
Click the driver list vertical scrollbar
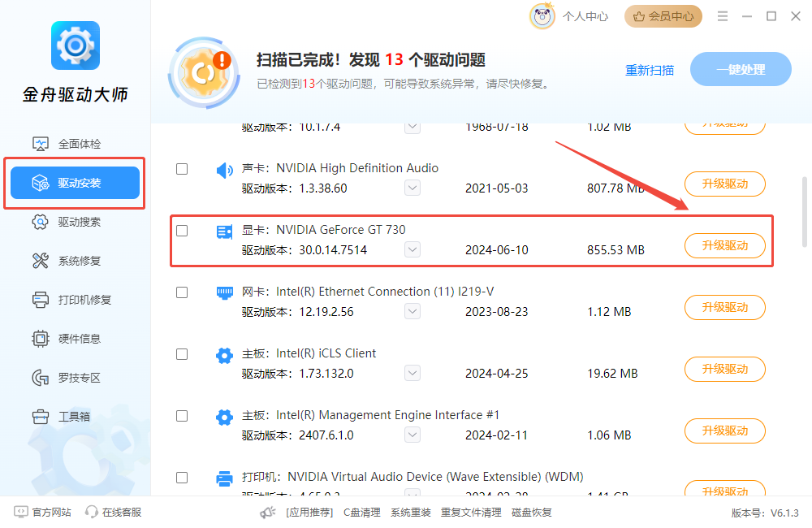coord(804,212)
